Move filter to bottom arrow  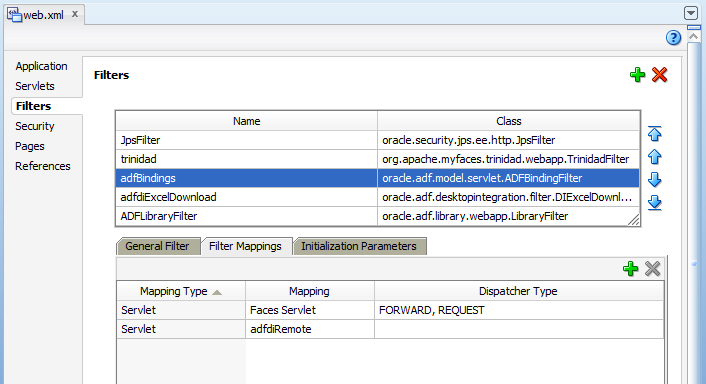coord(654,203)
